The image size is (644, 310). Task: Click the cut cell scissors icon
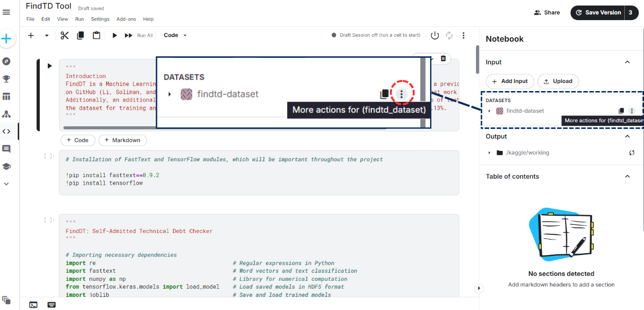point(64,35)
